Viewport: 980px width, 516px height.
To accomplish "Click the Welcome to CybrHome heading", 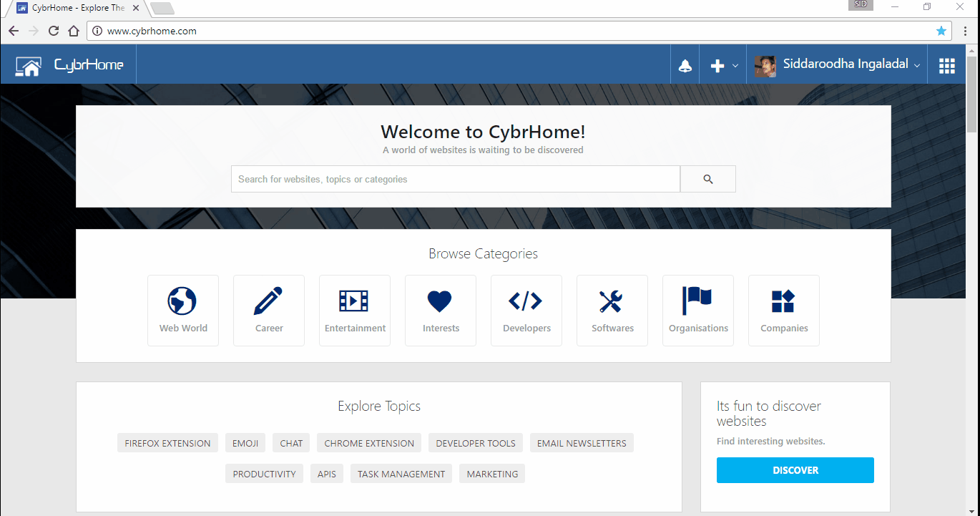I will pyautogui.click(x=484, y=132).
